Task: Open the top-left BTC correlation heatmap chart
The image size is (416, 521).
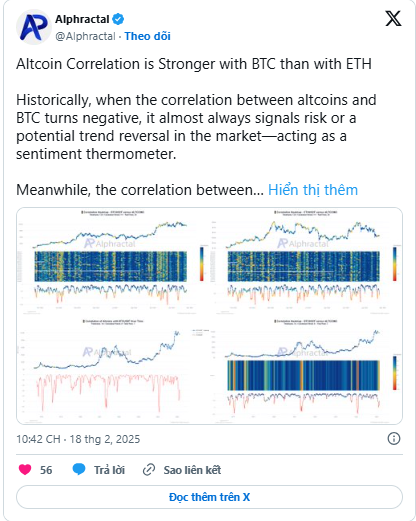Action: tap(113, 262)
